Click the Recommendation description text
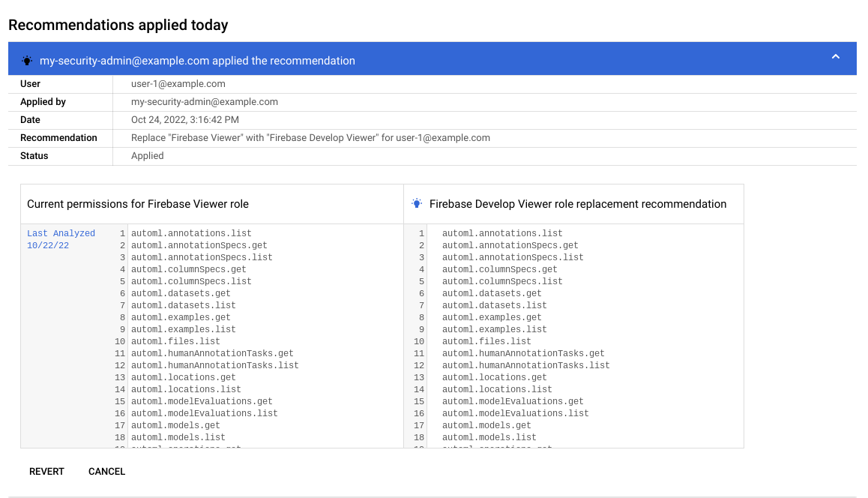This screenshot has width=868, height=498. [310, 138]
